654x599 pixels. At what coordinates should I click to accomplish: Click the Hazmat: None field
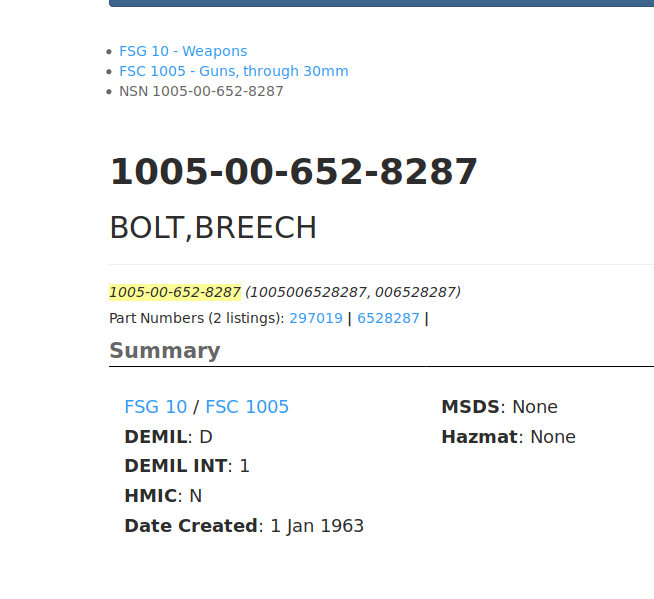(x=508, y=437)
